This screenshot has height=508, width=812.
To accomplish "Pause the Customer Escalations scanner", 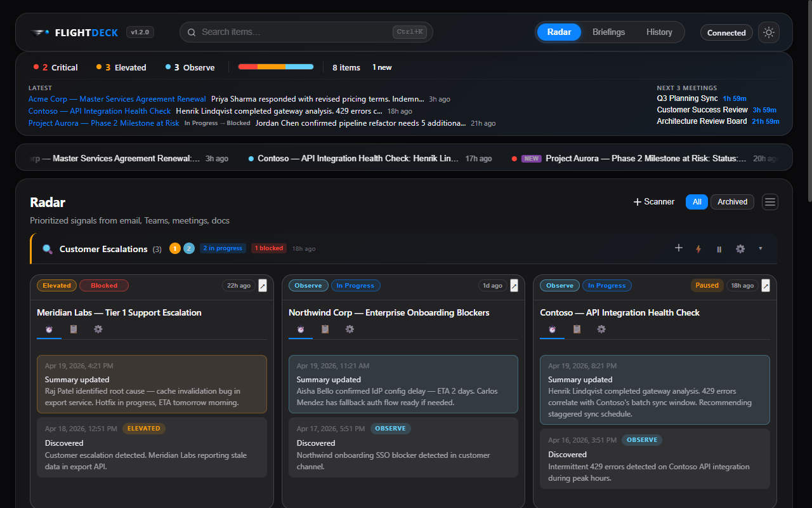I will coord(719,249).
